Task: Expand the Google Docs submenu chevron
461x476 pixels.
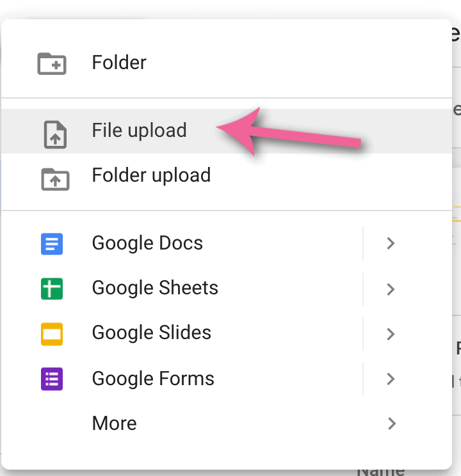Action: pyautogui.click(x=391, y=244)
